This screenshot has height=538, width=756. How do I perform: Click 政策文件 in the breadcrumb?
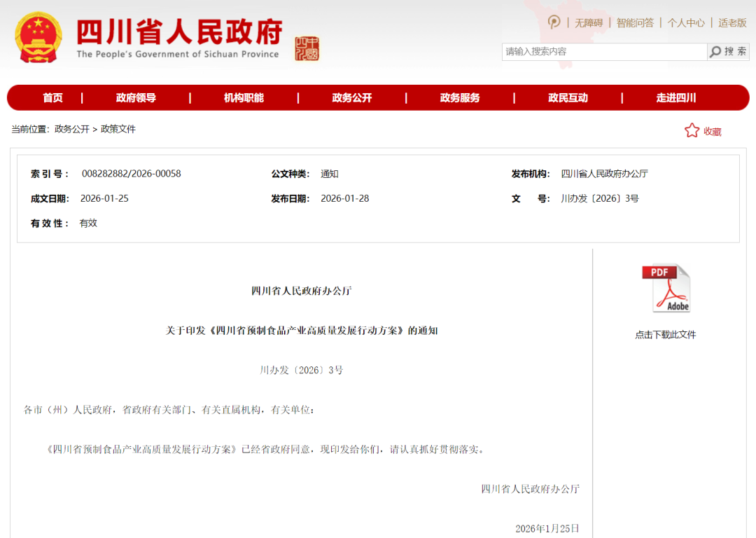click(118, 129)
